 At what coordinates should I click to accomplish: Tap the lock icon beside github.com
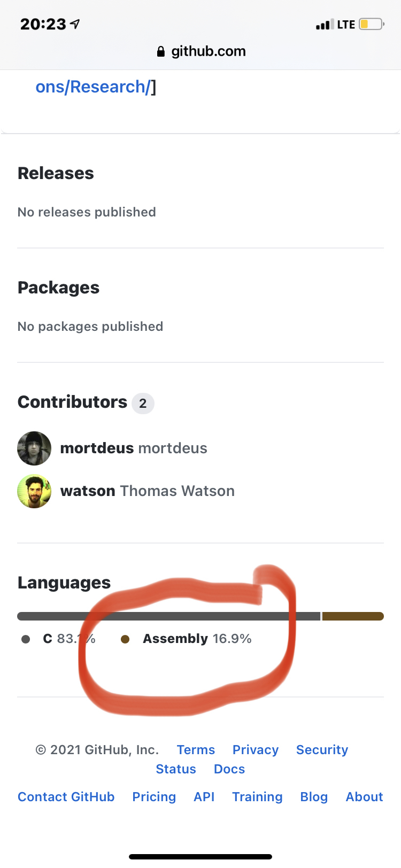coord(160,52)
